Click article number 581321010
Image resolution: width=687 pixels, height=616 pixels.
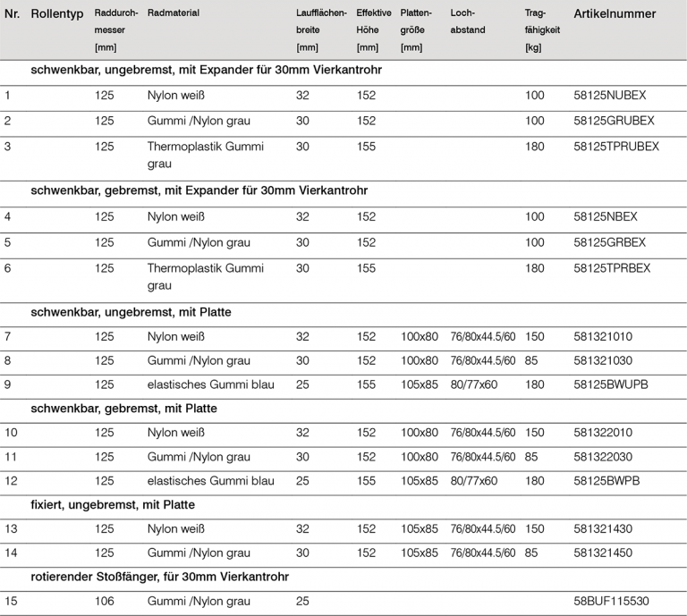602,336
